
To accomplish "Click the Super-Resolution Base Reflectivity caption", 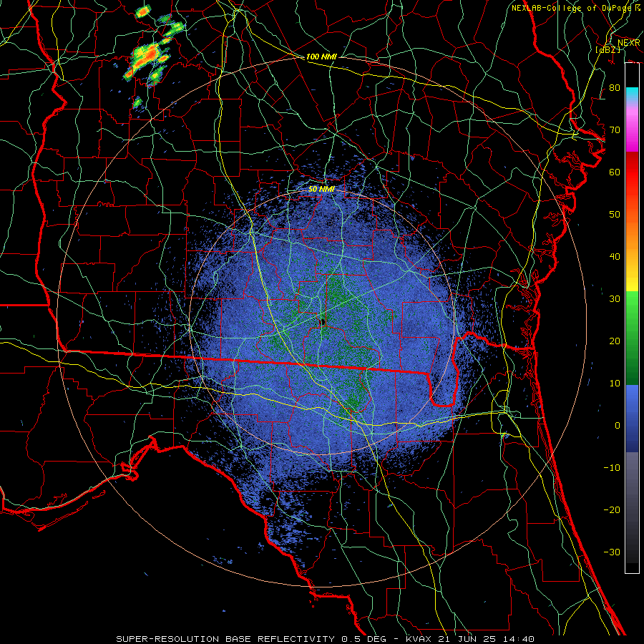I will (225, 639).
